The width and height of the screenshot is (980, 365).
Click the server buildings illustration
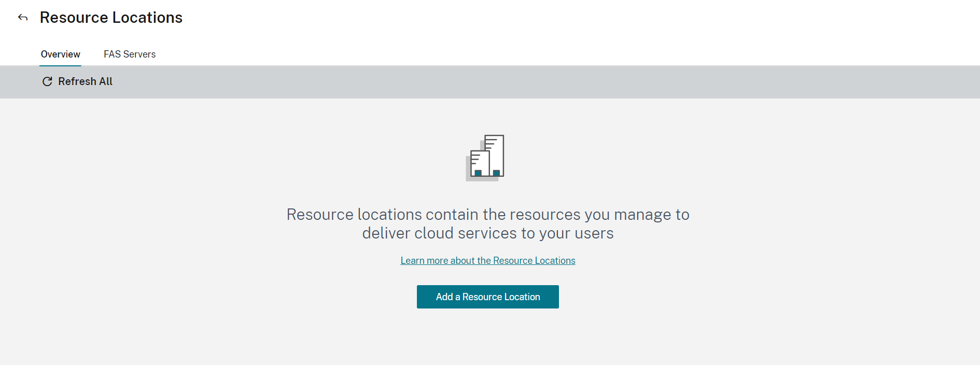pos(485,158)
